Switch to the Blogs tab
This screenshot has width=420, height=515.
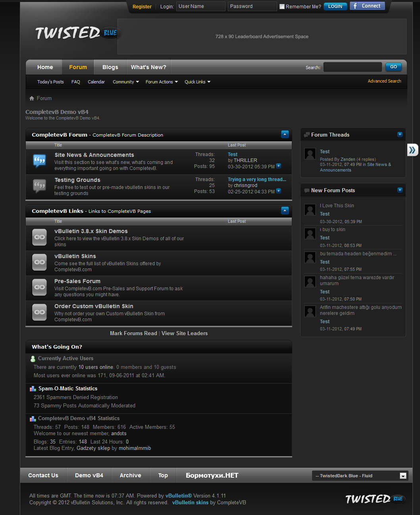(x=110, y=67)
